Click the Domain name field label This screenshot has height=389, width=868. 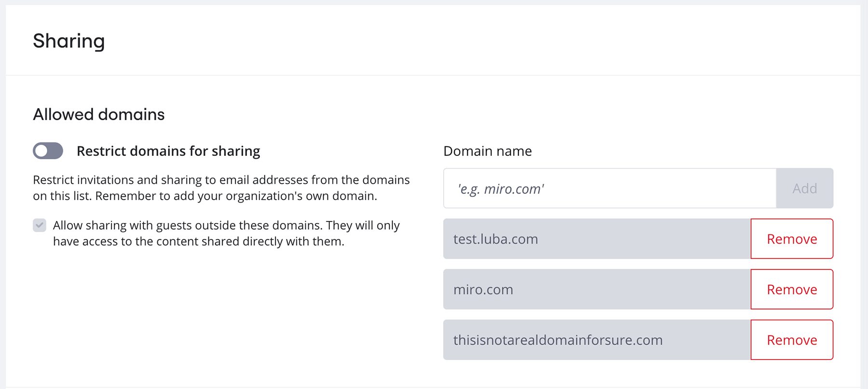pos(487,151)
